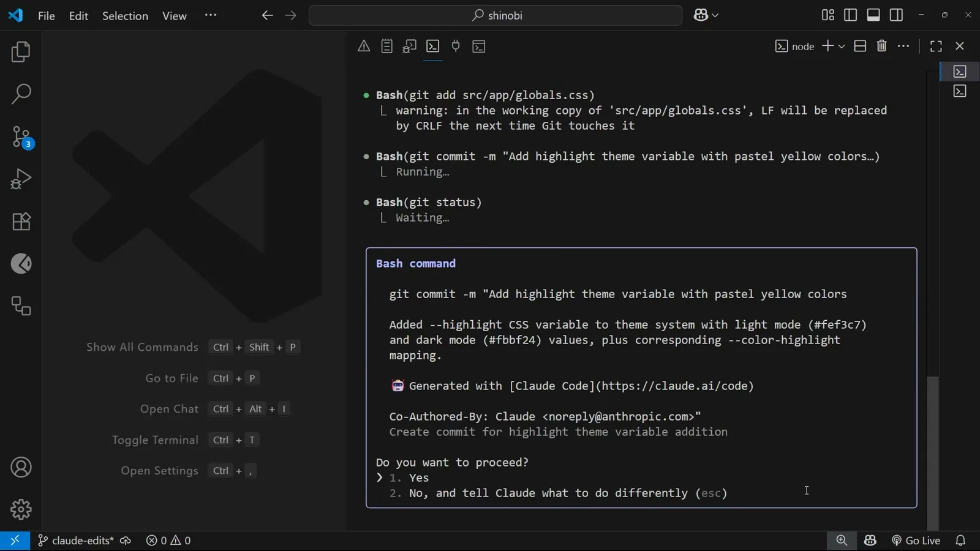980x551 pixels.
Task: Open Copilot status icon in status bar
Action: 870,541
